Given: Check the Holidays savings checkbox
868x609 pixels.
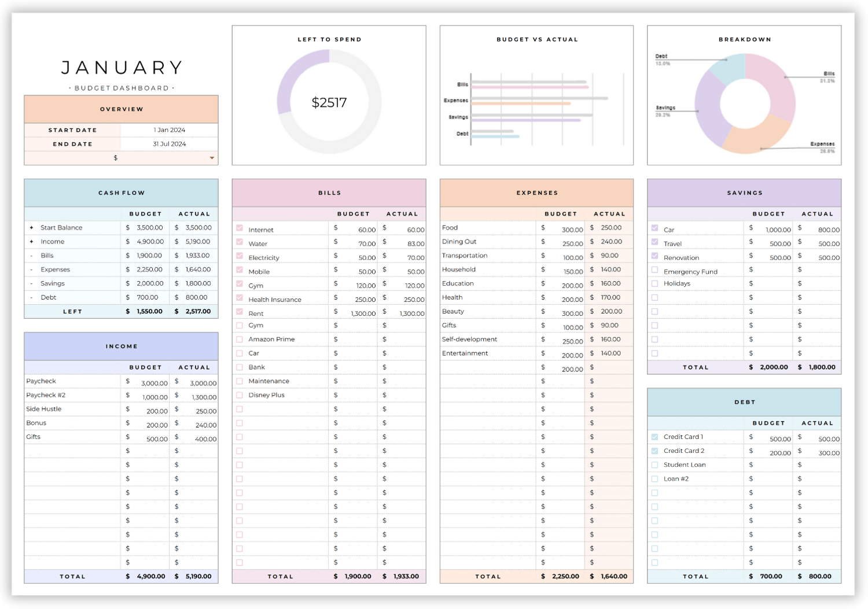Looking at the screenshot, I should pyautogui.click(x=654, y=283).
